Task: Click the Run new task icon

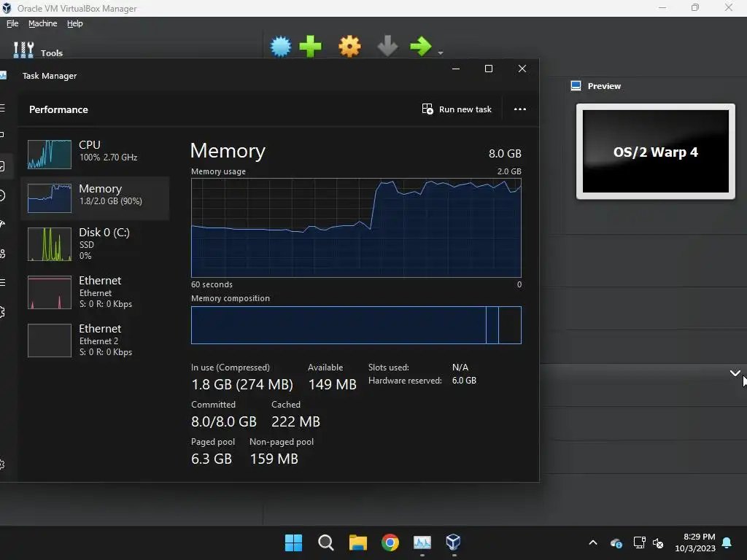Action: 427,109
